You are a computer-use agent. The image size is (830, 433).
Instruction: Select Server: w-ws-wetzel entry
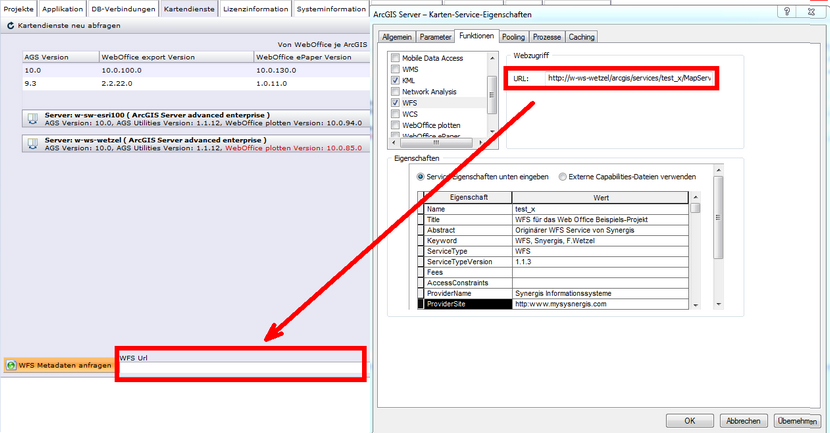[x=196, y=144]
